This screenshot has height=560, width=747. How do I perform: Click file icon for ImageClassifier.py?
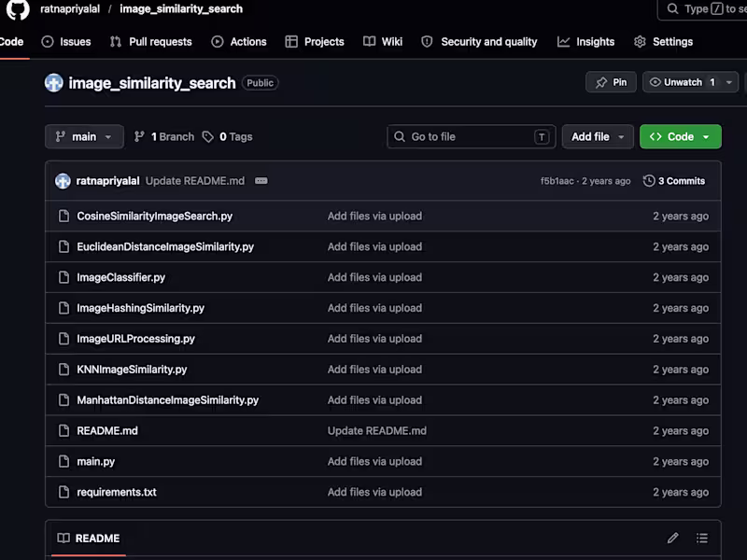[63, 277]
